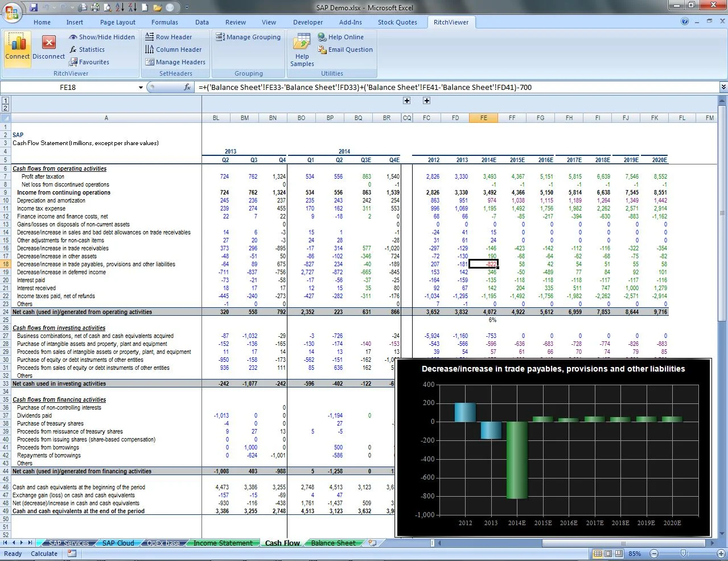Click Email Question
The height and width of the screenshot is (561, 728).
[346, 49]
